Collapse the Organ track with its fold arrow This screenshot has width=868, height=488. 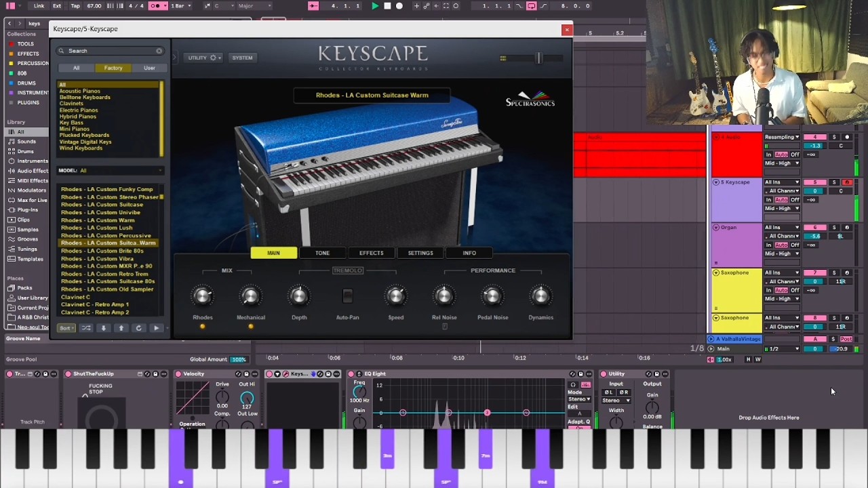(715, 228)
